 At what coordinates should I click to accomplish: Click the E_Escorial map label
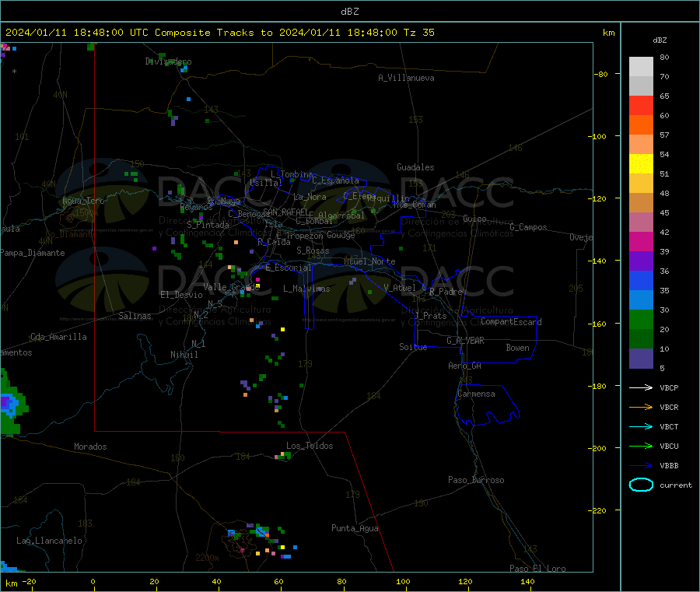coord(288,268)
